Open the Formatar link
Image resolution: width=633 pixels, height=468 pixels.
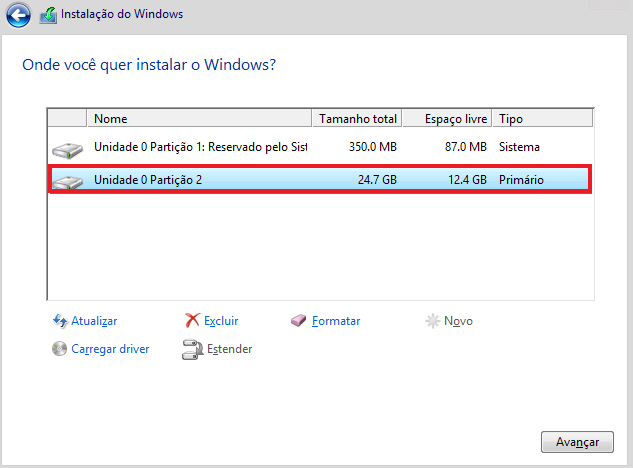[x=336, y=321]
